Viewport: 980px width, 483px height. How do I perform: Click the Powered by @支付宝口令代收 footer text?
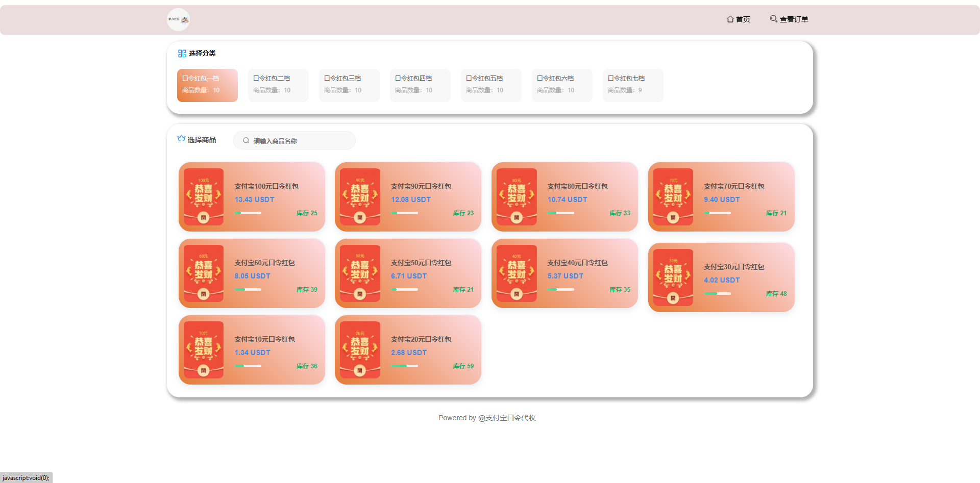coord(487,418)
